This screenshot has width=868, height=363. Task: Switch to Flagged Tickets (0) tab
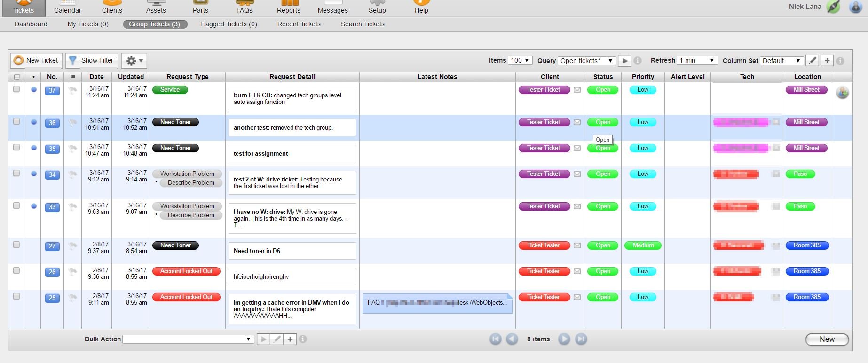click(x=229, y=24)
